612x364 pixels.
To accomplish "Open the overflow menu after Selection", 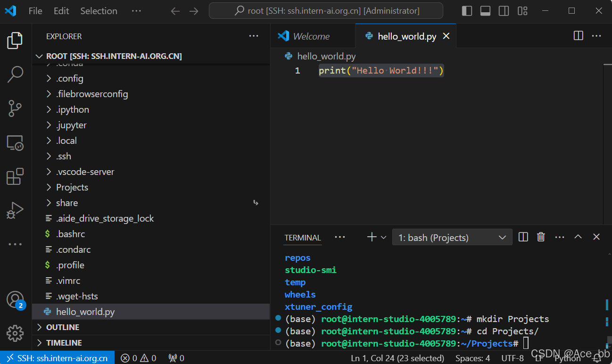I will coord(136,11).
